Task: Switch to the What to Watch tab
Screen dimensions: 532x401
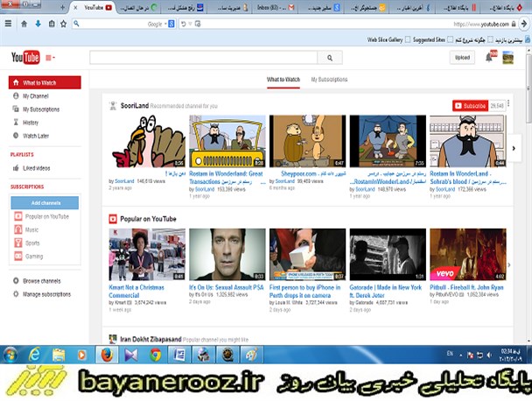Action: 283,80
